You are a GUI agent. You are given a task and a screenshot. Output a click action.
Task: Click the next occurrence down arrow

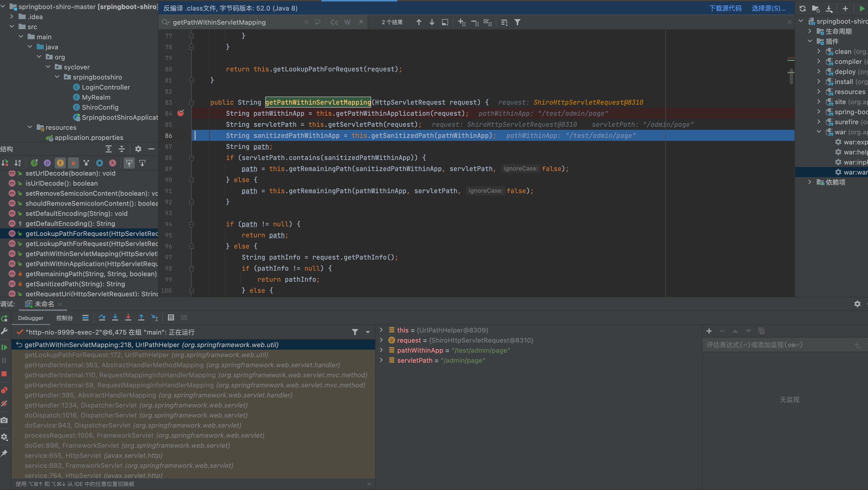(432, 22)
